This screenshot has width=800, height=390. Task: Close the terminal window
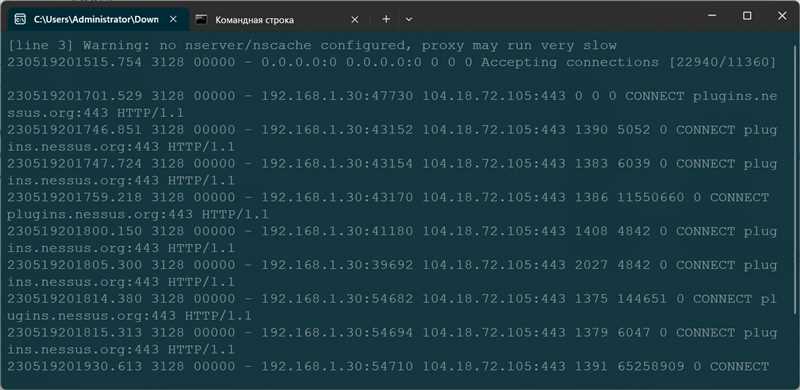[782, 16]
